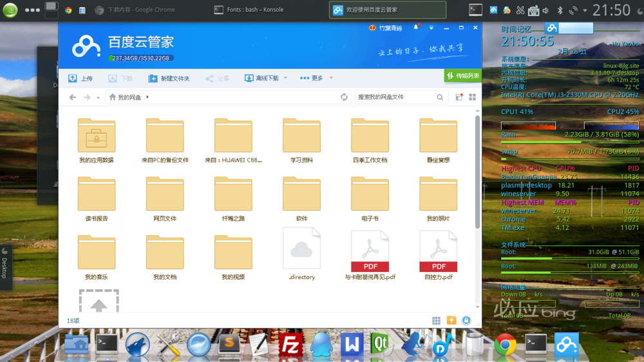Image resolution: width=644 pixels, height=362 pixels.
Task: Select the .directory file
Action: 301,255
